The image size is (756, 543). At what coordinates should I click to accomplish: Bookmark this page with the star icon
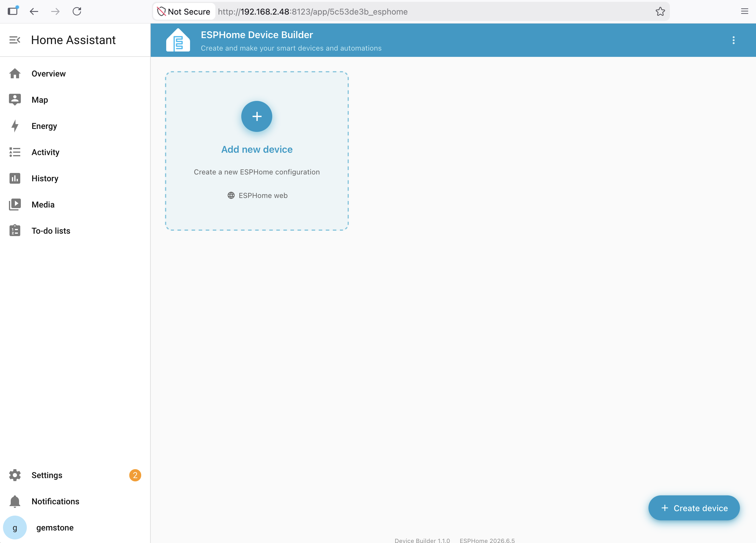[660, 12]
